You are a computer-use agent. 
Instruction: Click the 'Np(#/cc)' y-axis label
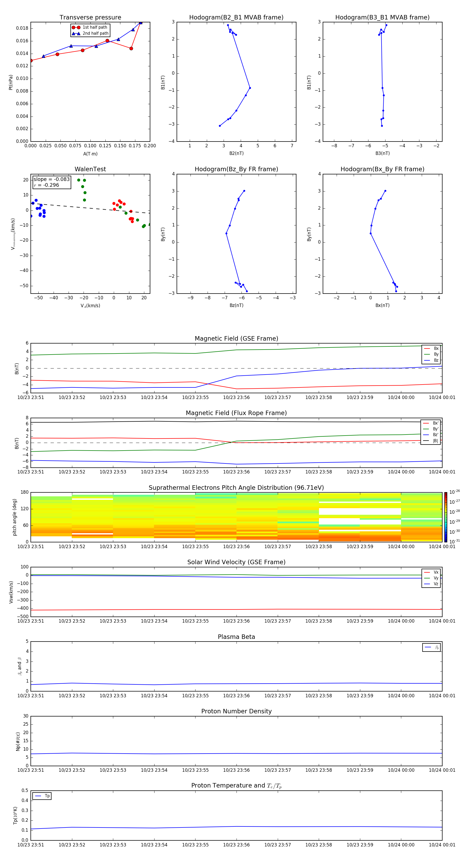(x=18, y=741)
